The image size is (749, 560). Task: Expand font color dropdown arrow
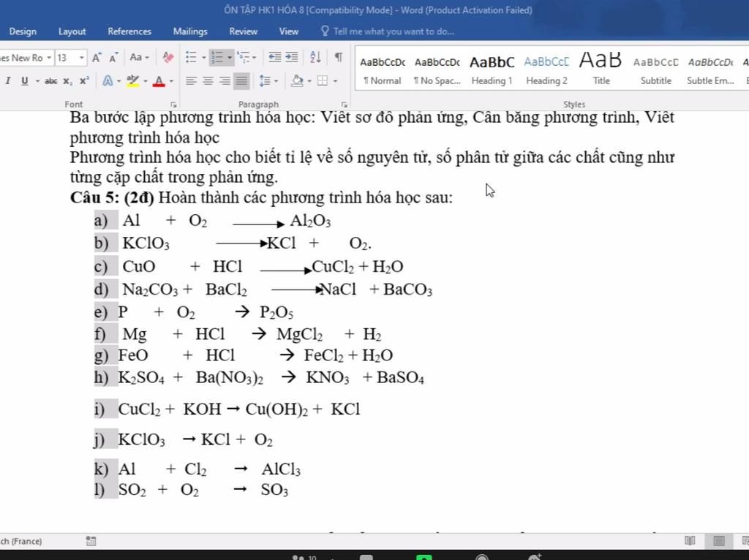tap(171, 80)
